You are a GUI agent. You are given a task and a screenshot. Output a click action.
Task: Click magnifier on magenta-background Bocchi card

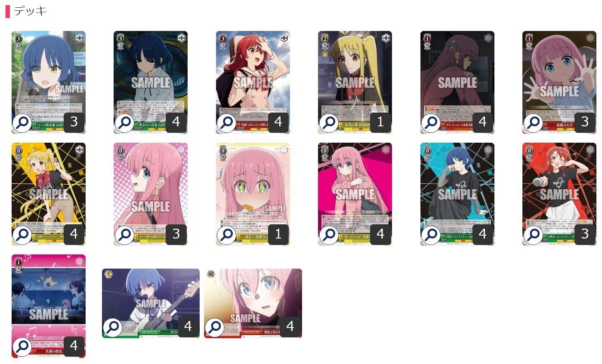point(329,235)
